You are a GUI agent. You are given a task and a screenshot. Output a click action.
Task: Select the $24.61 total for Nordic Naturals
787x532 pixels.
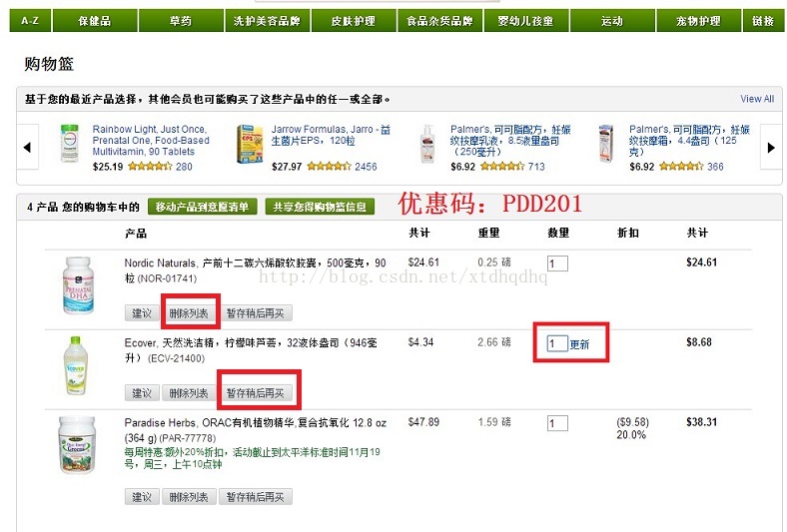click(x=702, y=263)
